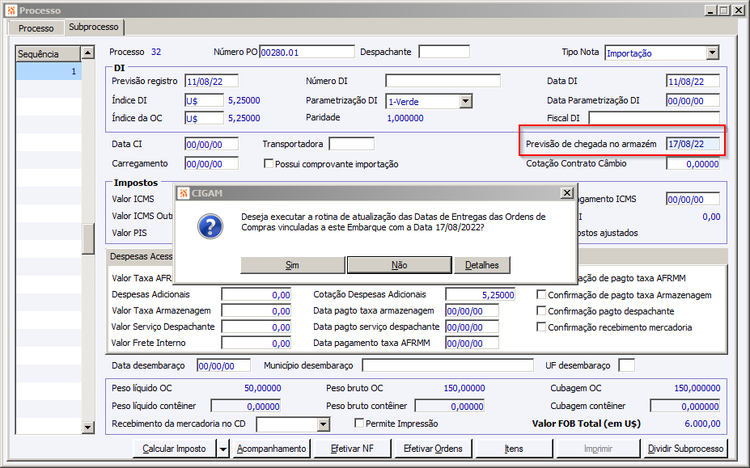The image size is (750, 468).
Task: Click the Data Parametrização DI field
Action: tap(693, 101)
